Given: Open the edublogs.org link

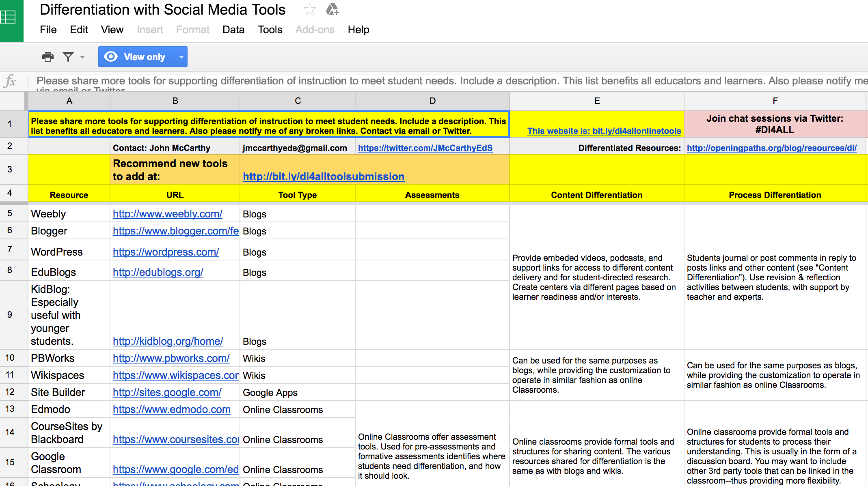Looking at the screenshot, I should tap(158, 272).
